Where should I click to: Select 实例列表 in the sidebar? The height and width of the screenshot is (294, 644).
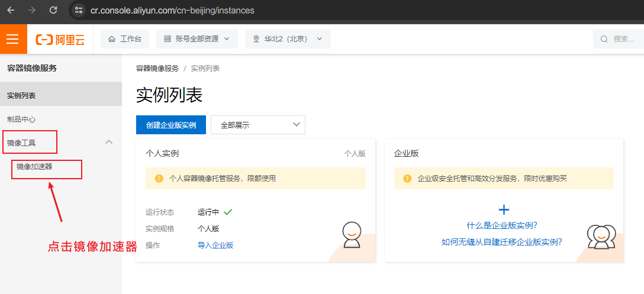[61, 96]
